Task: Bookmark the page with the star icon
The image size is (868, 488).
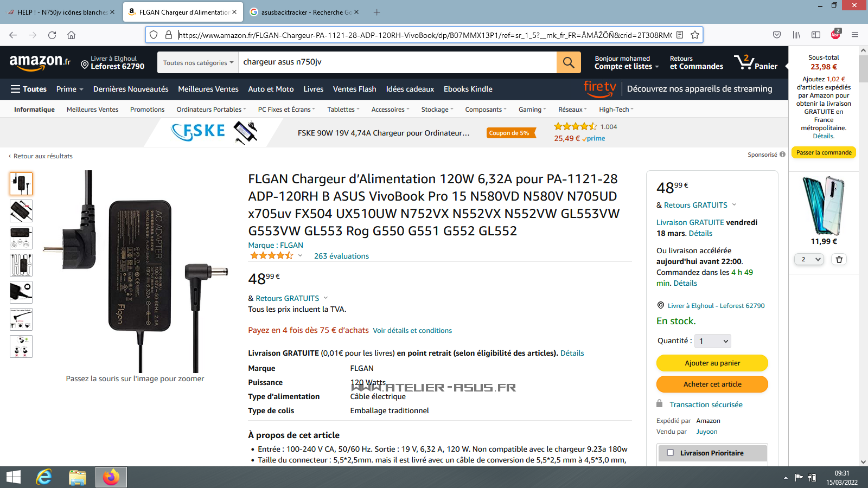Action: [694, 35]
